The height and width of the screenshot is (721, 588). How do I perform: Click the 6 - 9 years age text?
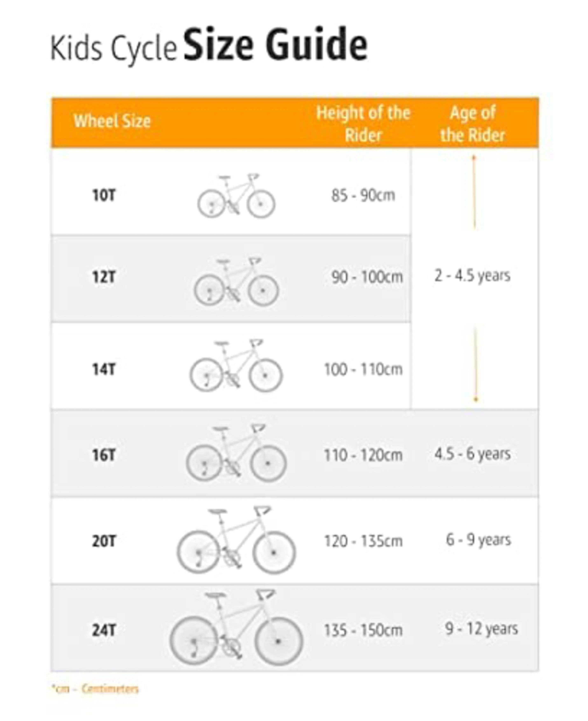(478, 540)
